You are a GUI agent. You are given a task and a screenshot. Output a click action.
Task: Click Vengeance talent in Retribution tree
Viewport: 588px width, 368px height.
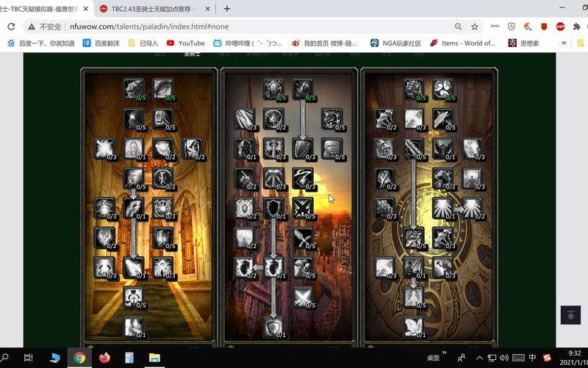pos(414,237)
